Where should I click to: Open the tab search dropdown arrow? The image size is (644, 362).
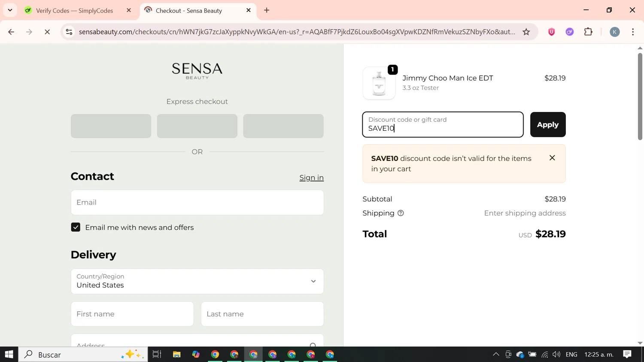10,10
